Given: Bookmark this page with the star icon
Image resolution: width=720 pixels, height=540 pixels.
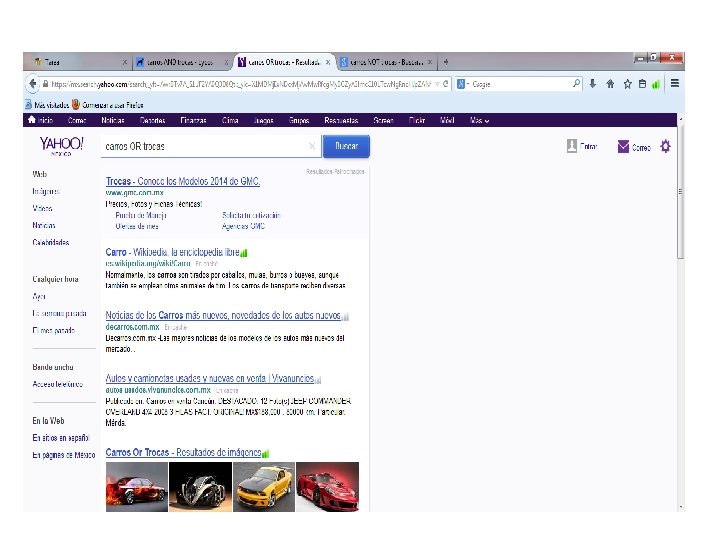Looking at the screenshot, I should point(627,84).
